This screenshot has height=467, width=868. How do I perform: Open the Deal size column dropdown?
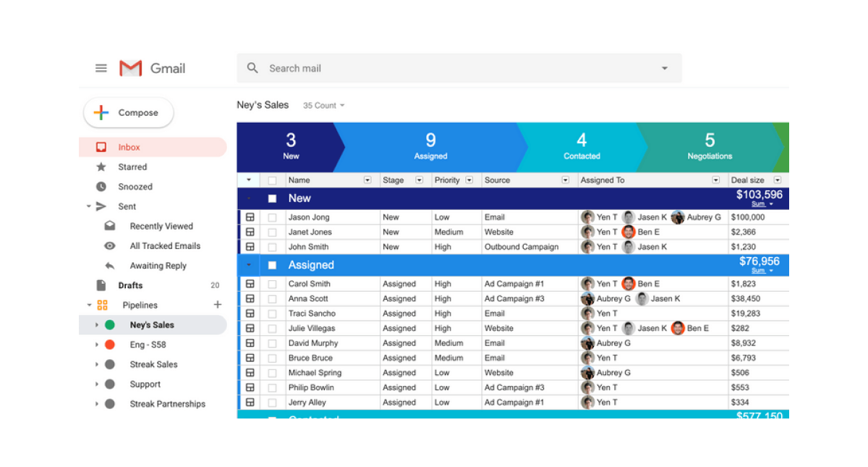point(778,180)
